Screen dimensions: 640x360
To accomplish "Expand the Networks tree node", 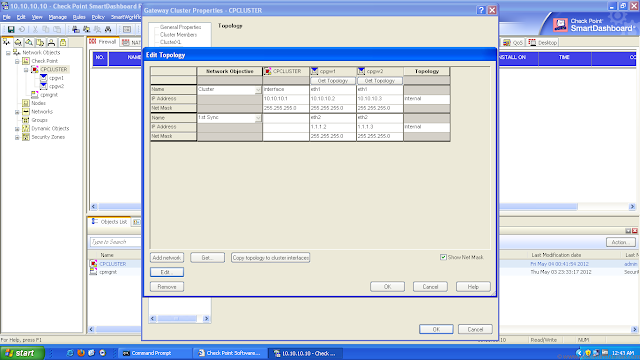I will point(17,112).
